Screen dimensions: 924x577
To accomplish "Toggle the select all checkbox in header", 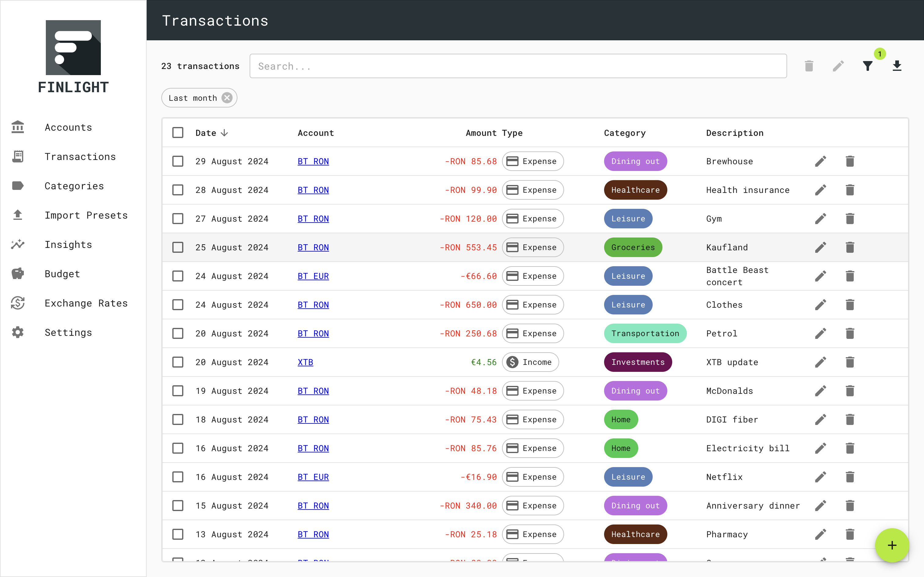I will point(178,133).
